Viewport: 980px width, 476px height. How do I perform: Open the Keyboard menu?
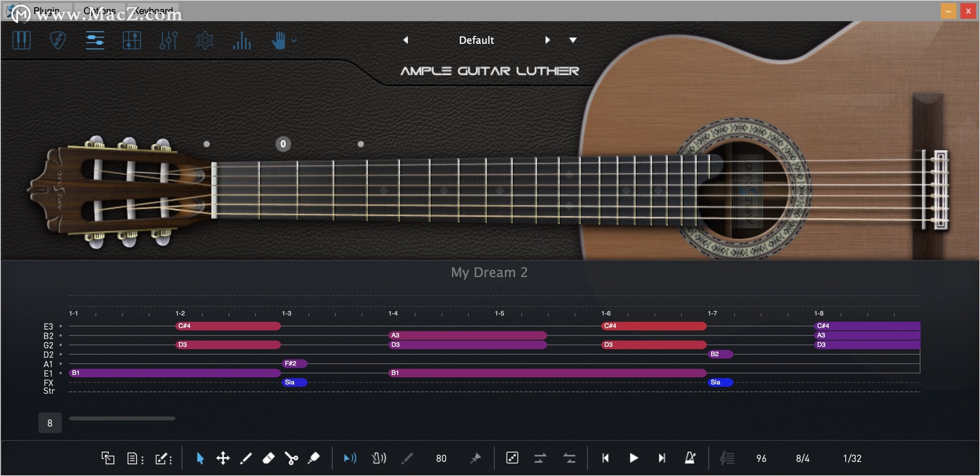(x=154, y=10)
